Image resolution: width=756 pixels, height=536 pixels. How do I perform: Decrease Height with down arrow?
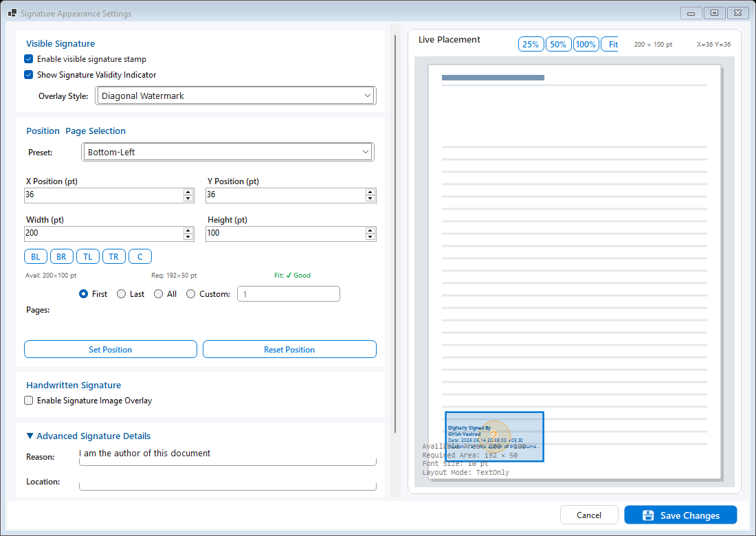370,236
